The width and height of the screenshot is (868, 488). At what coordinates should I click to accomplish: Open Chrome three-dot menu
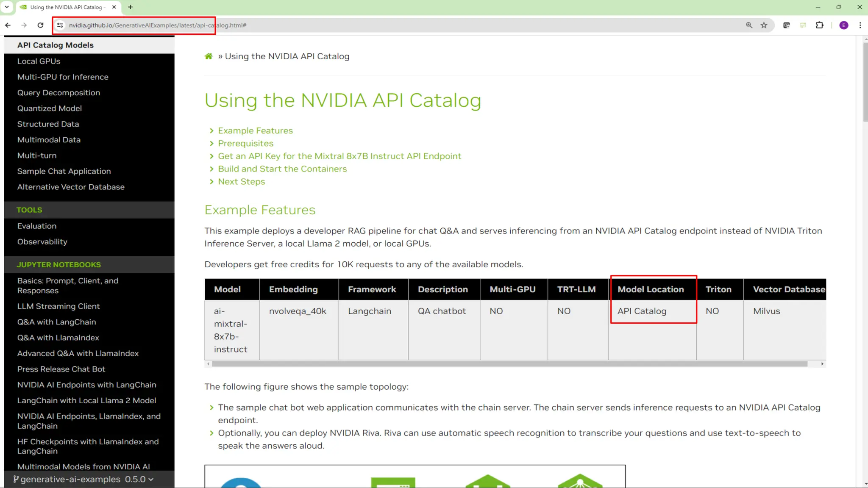pyautogui.click(x=860, y=25)
